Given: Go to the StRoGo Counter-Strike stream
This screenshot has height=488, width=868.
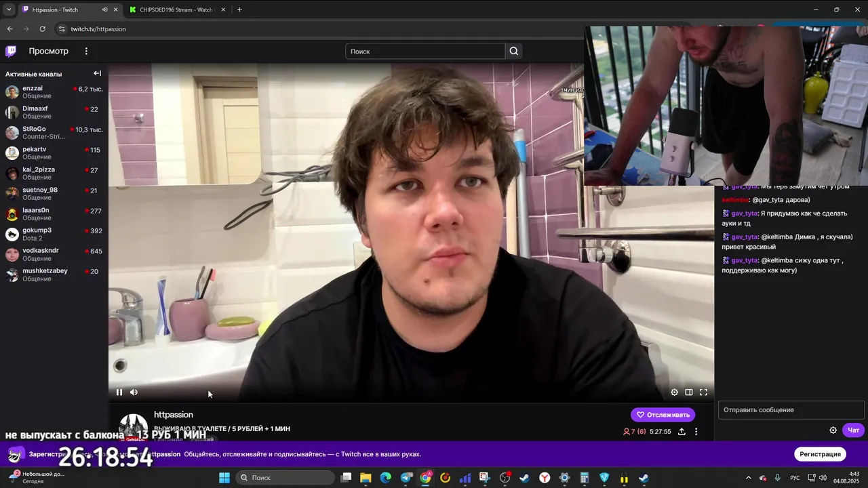Looking at the screenshot, I should (54, 133).
